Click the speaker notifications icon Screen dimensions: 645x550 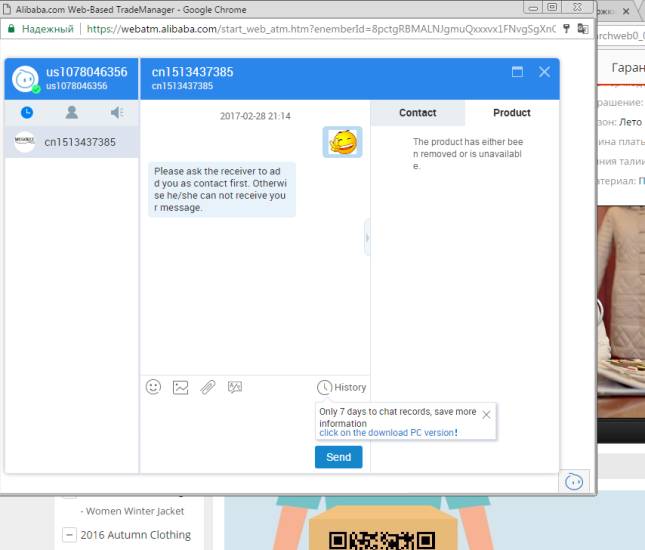point(117,113)
